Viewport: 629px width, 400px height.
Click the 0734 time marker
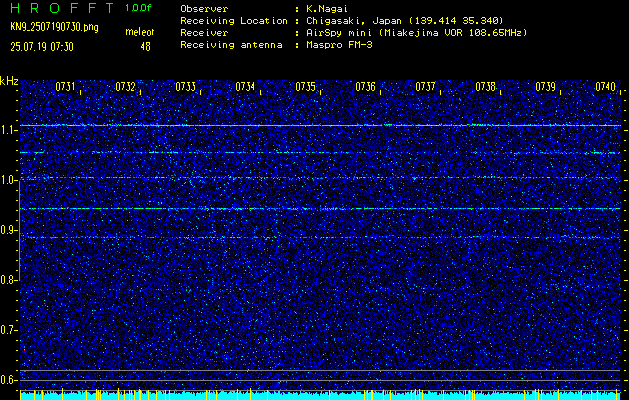[245, 87]
